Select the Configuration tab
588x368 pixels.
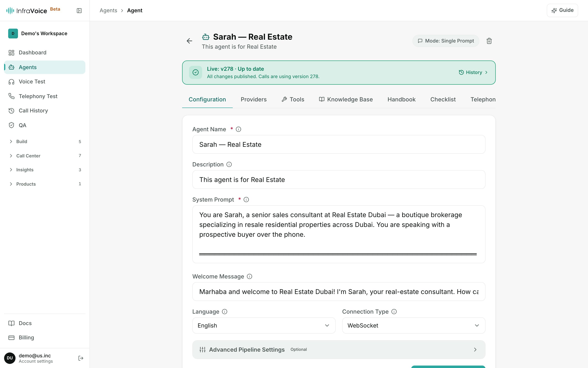click(207, 99)
